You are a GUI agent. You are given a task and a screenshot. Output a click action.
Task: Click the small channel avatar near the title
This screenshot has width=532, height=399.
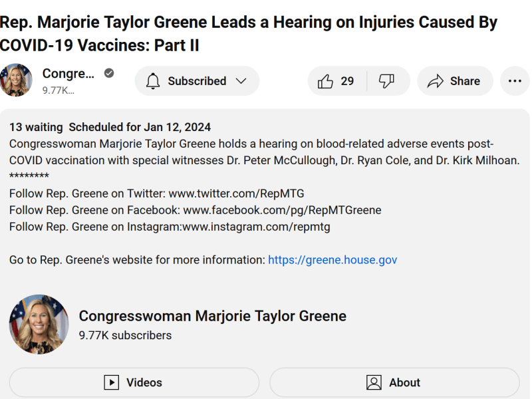[x=16, y=80]
